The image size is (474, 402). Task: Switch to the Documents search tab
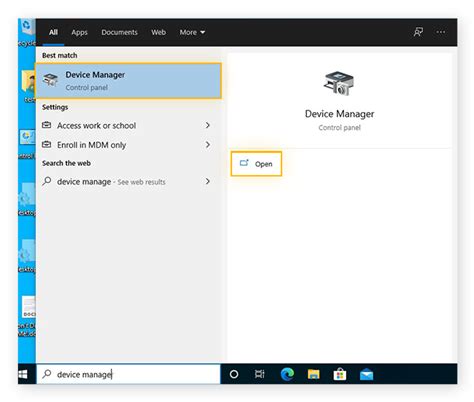(119, 32)
